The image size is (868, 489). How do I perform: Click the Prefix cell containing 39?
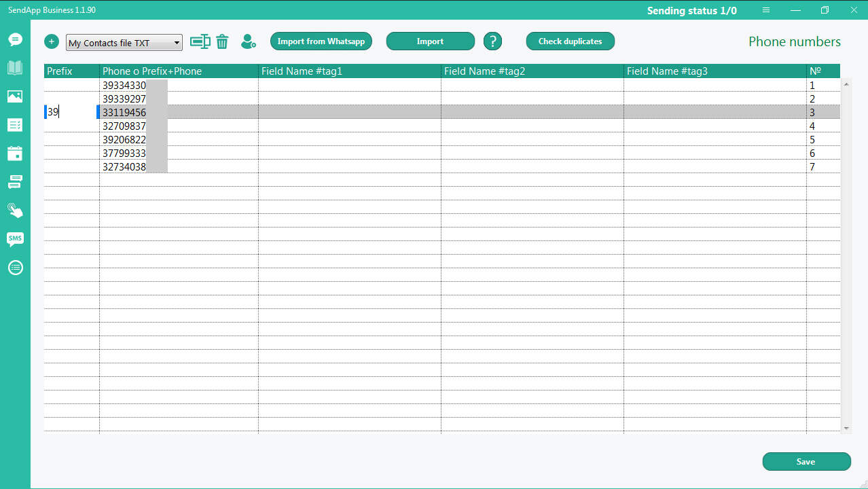click(x=71, y=112)
